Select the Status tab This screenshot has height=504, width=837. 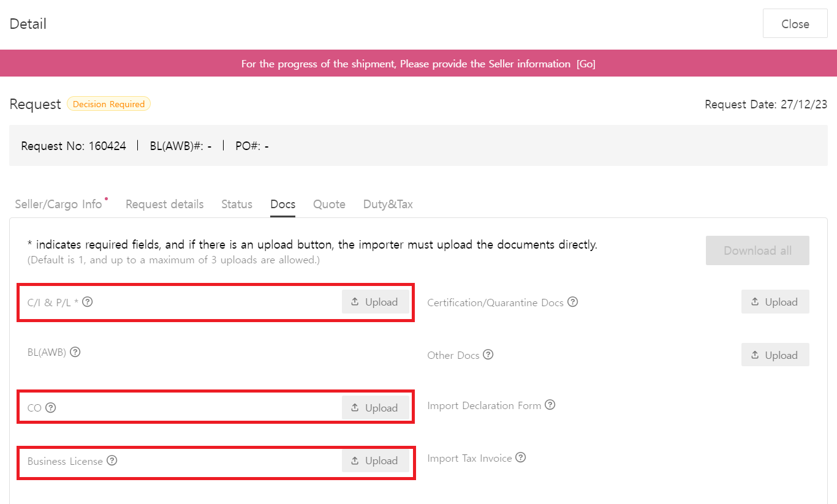click(237, 205)
